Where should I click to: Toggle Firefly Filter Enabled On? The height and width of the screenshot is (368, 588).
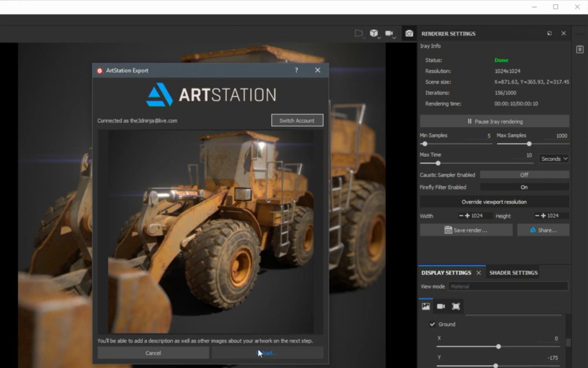pos(524,187)
